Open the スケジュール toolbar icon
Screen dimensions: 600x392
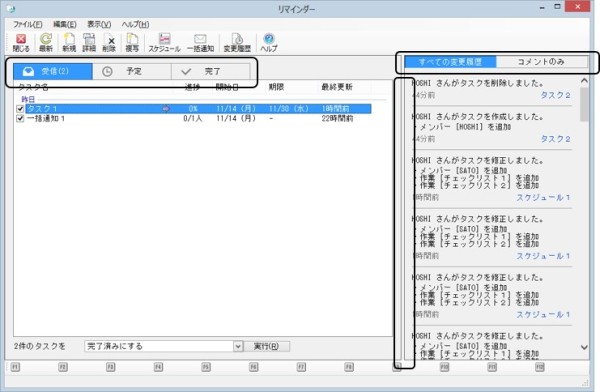164,42
